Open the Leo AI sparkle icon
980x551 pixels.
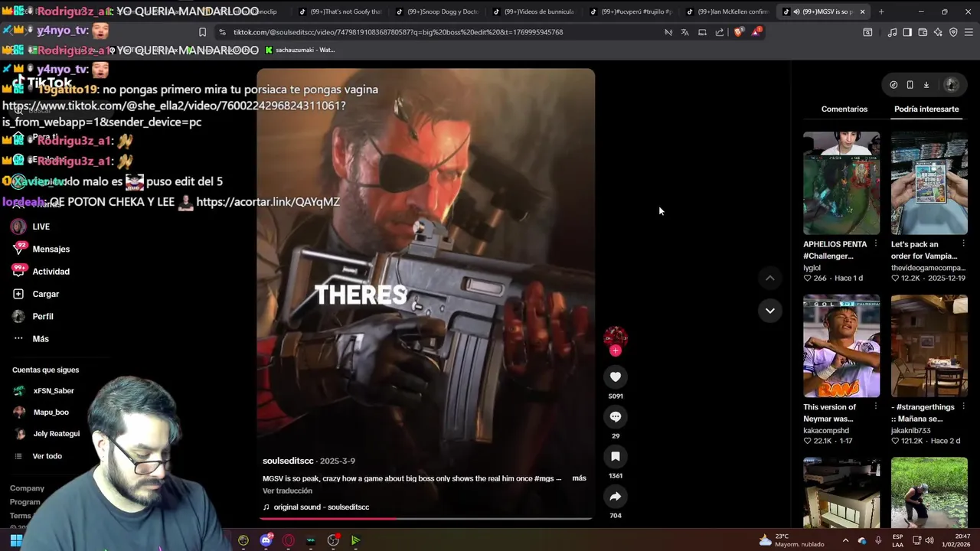tap(938, 32)
